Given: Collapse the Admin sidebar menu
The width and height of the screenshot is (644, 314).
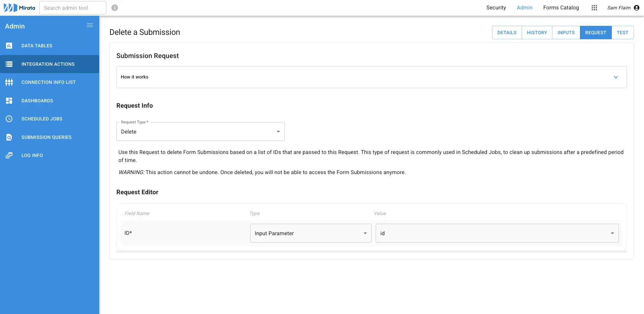Looking at the screenshot, I should 90,25.
